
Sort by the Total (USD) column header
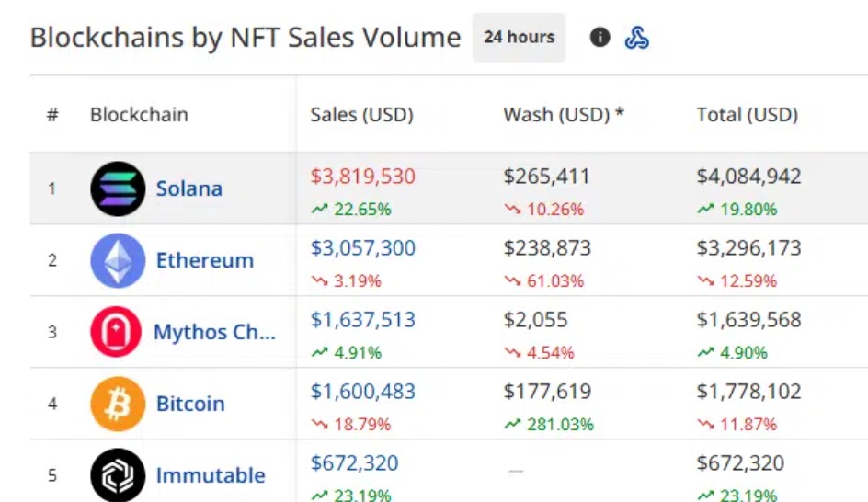click(x=748, y=115)
